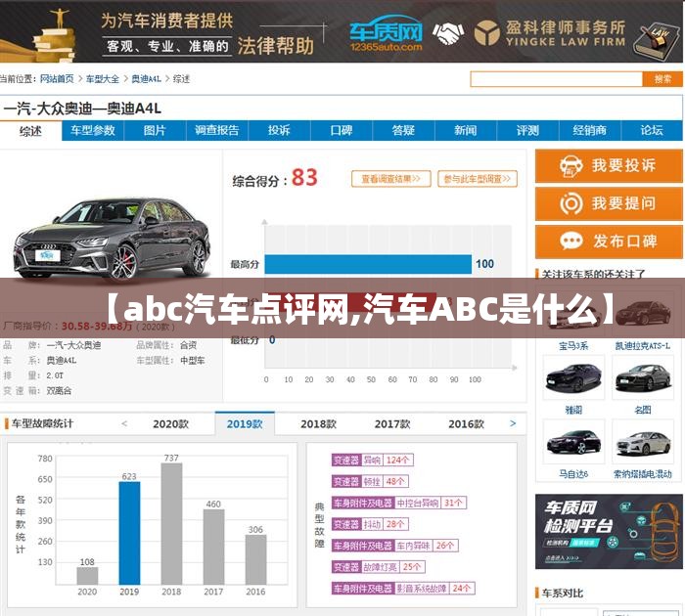
Task: Open the 马自达6 text link
Action: (x=573, y=474)
